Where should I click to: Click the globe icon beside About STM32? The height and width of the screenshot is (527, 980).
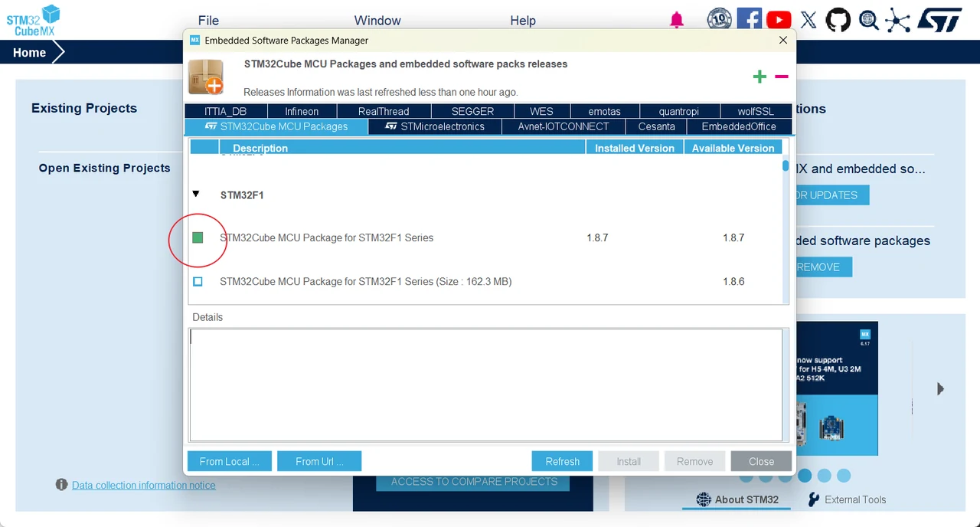(704, 499)
